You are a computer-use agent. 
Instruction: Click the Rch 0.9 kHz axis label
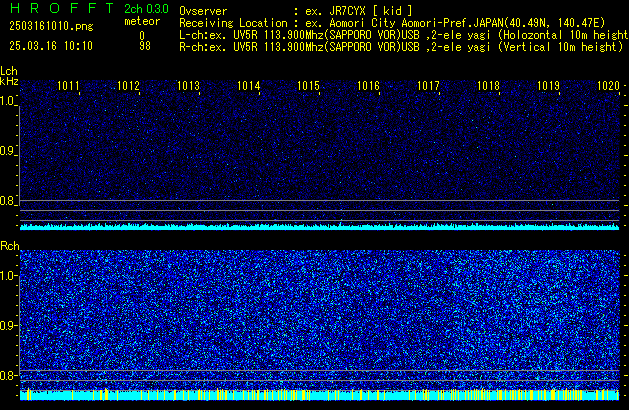pyautogui.click(x=8, y=325)
